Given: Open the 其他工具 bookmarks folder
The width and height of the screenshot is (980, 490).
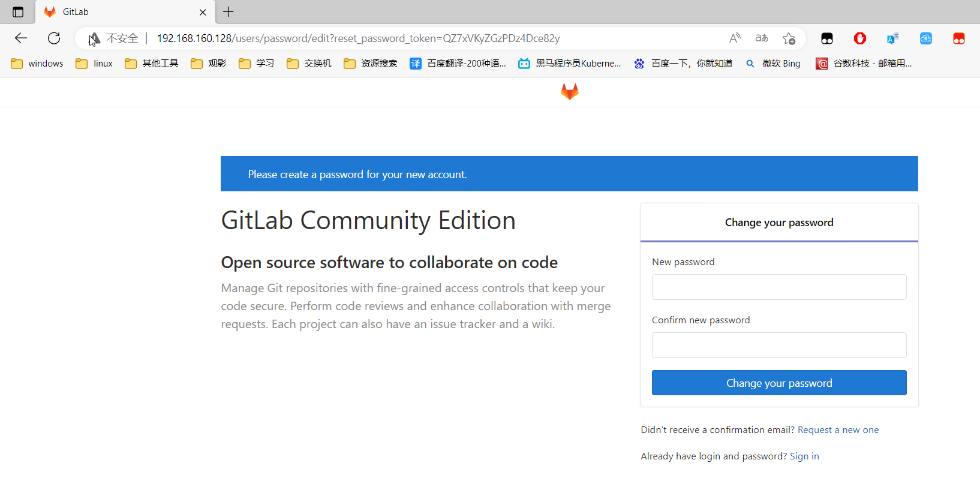Looking at the screenshot, I should click(x=152, y=64).
